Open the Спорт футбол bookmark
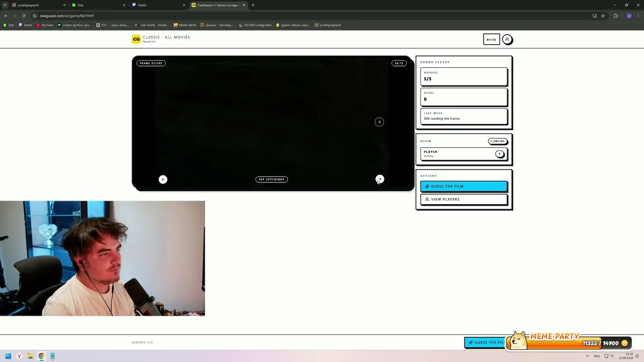This screenshot has height=362, width=644. tap(74, 25)
